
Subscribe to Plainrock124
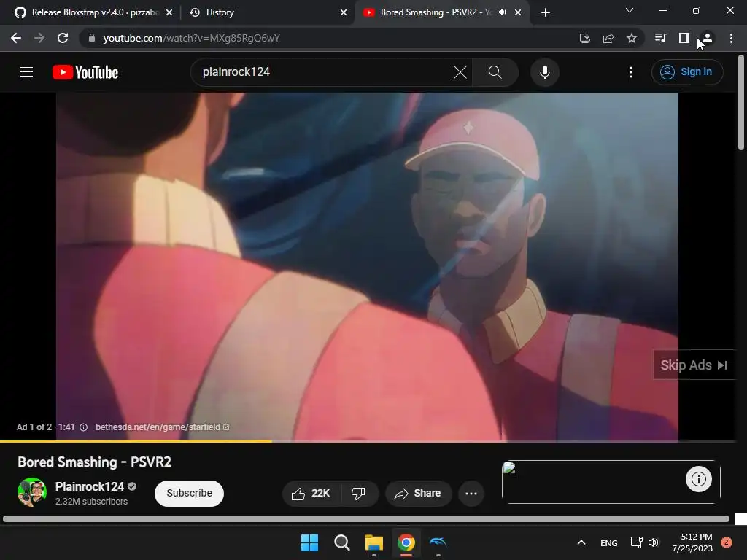pyautogui.click(x=189, y=494)
